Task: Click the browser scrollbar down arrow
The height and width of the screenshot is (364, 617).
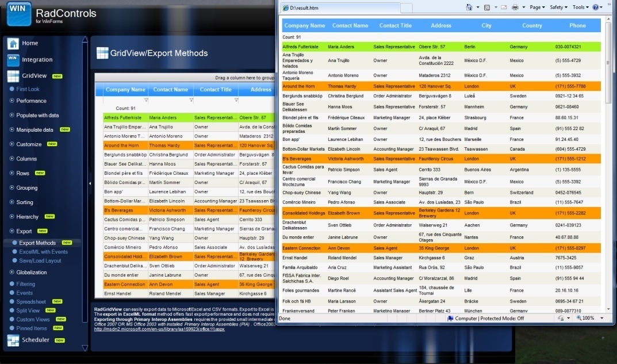Action: coord(608,309)
